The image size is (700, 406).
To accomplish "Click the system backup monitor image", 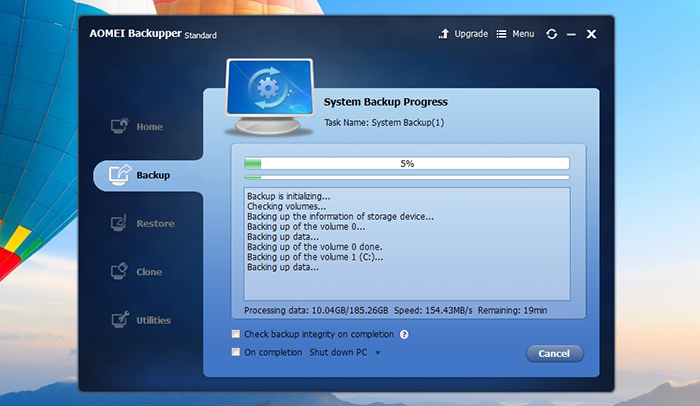I will [269, 97].
